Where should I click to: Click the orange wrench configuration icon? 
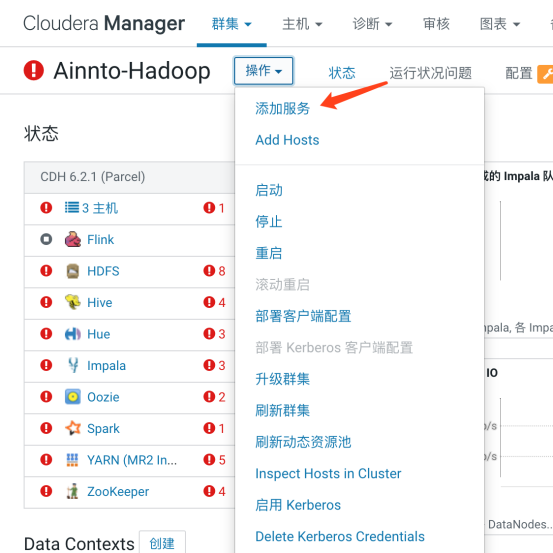pos(545,74)
